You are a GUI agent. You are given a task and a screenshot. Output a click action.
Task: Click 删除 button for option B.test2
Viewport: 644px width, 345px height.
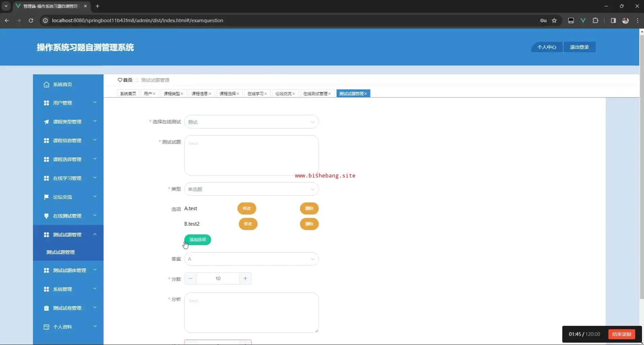[309, 224]
